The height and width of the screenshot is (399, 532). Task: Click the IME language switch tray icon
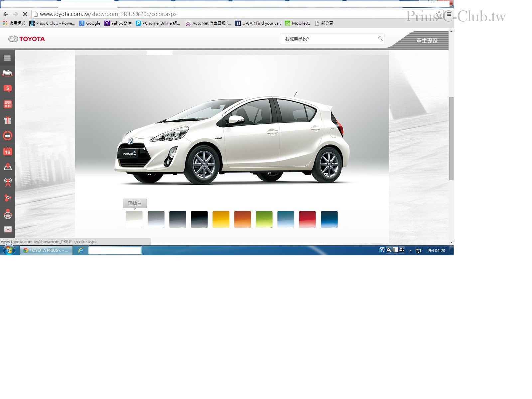point(382,250)
